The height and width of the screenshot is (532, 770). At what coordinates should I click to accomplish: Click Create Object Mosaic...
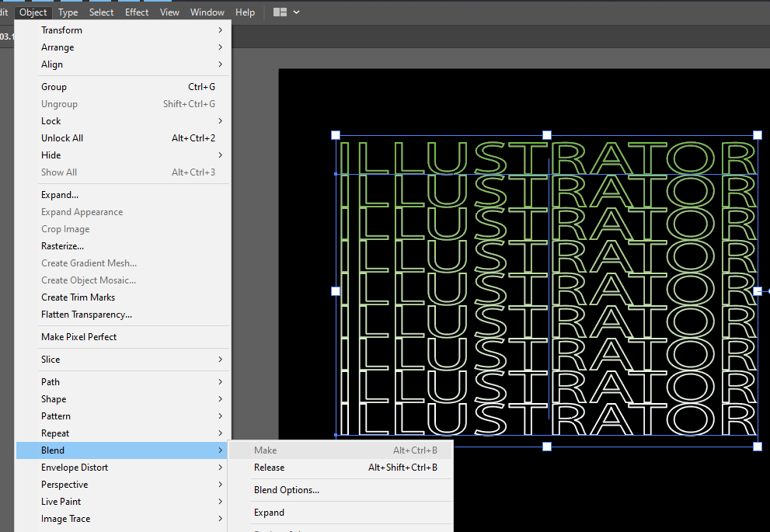(x=122, y=280)
